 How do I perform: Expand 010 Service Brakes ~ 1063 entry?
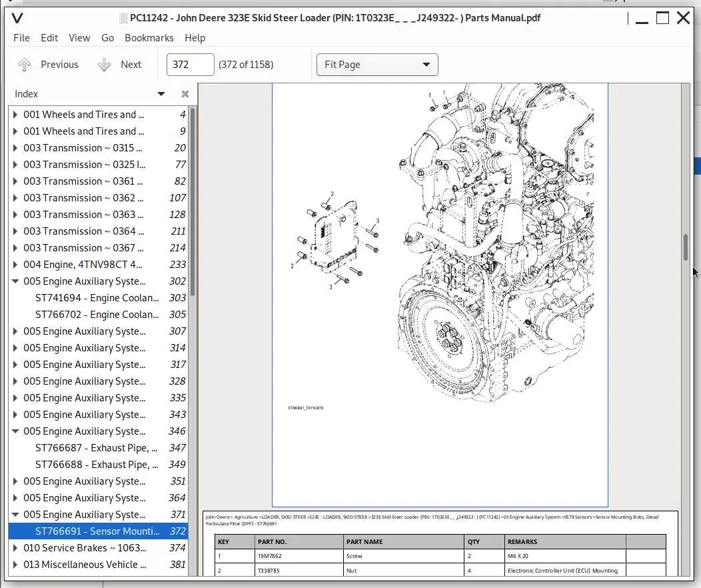tap(15, 548)
